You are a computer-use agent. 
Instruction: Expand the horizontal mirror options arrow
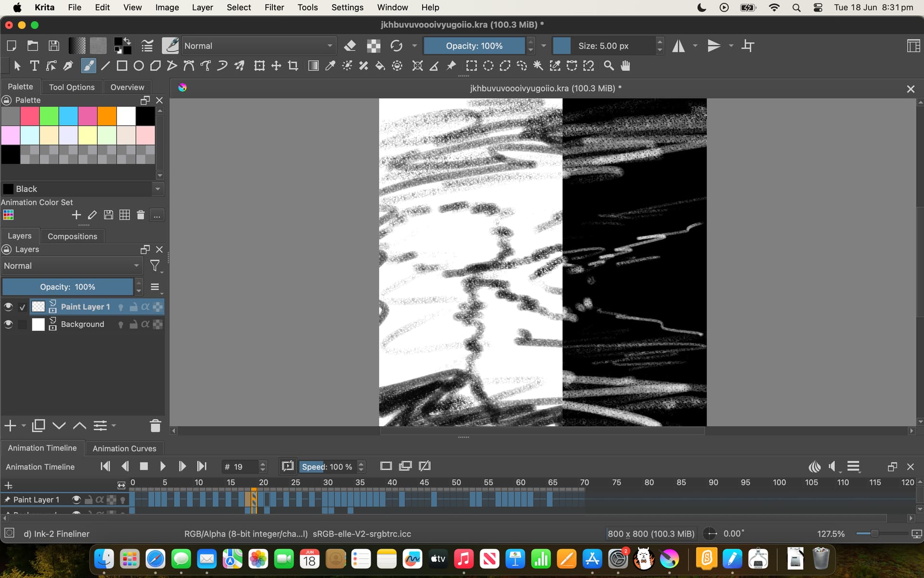click(x=695, y=46)
